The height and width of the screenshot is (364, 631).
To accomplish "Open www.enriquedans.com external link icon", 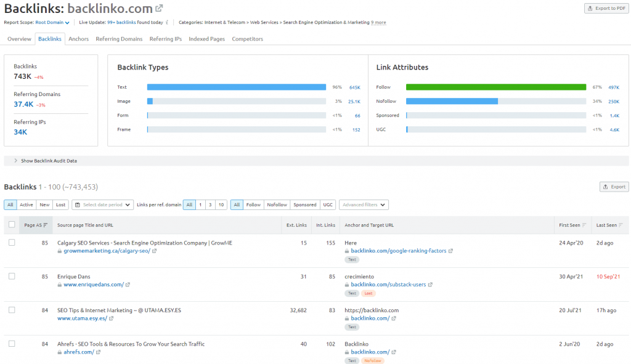I will coord(128,285).
